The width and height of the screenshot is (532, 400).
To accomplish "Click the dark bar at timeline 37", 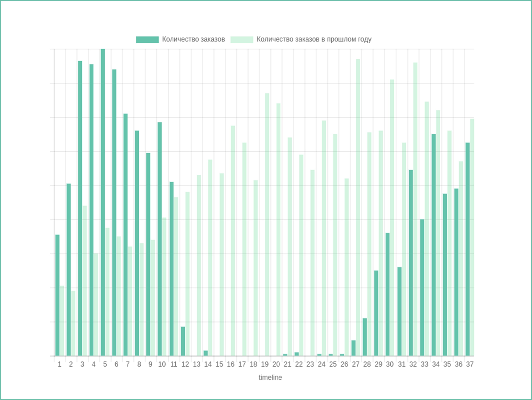I will pyautogui.click(x=467, y=249).
